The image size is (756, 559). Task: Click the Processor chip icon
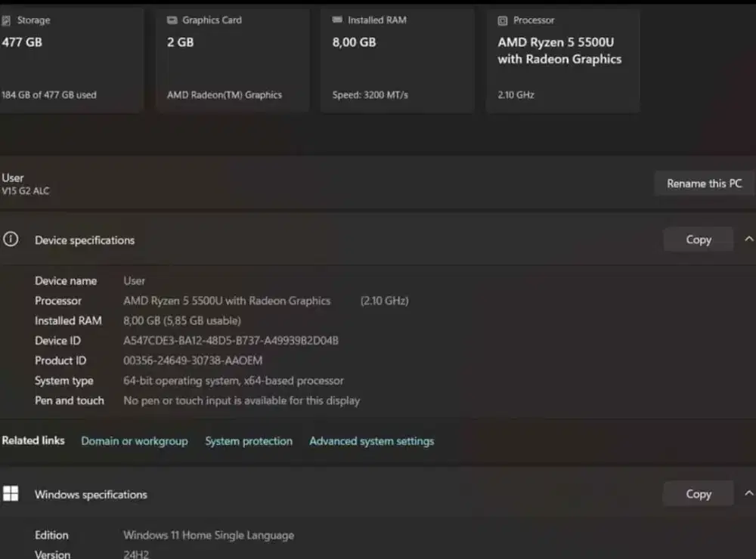[x=501, y=20]
